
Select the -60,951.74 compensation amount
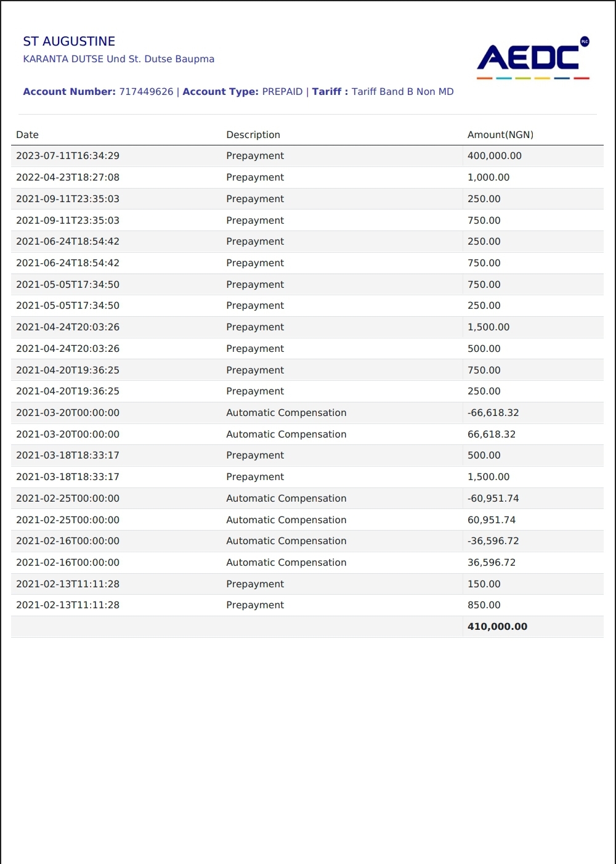coord(493,499)
